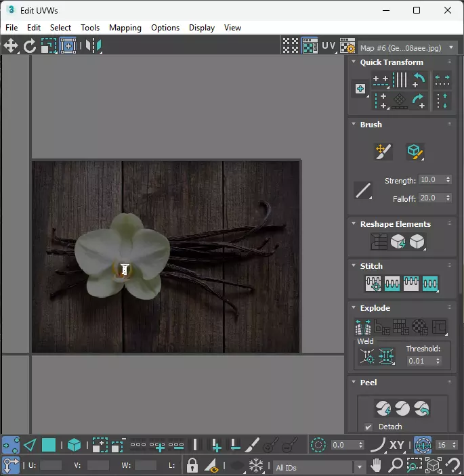
Task: Select the Rotate tool in top toolbar
Action: point(30,46)
